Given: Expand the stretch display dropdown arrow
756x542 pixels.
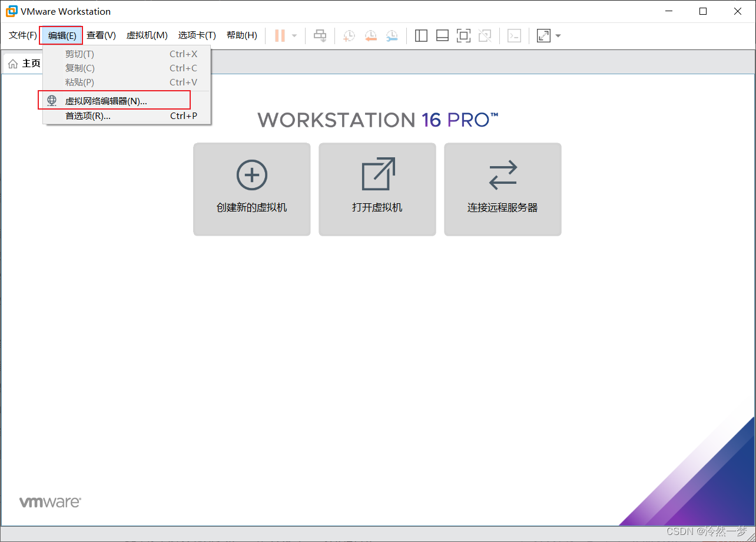Looking at the screenshot, I should [x=558, y=35].
